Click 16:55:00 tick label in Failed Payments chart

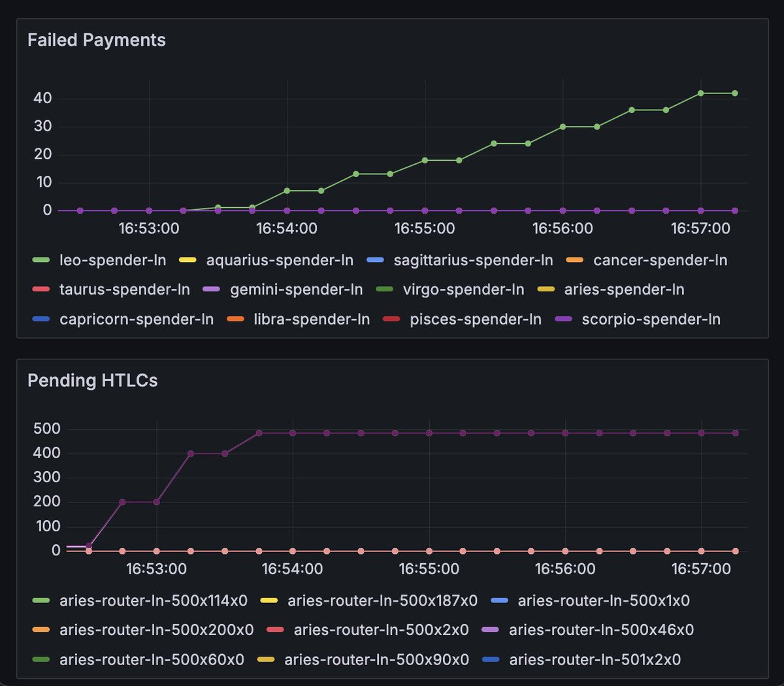[x=425, y=229]
